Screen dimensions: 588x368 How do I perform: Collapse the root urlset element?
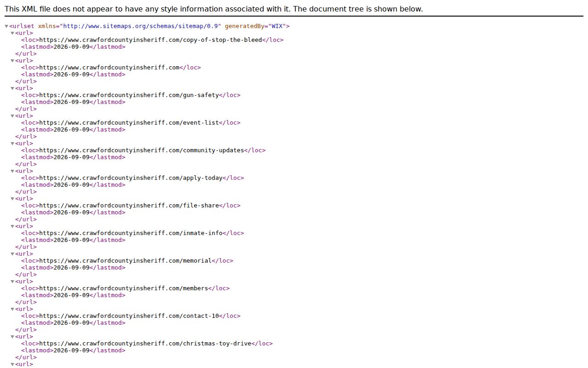pos(6,26)
